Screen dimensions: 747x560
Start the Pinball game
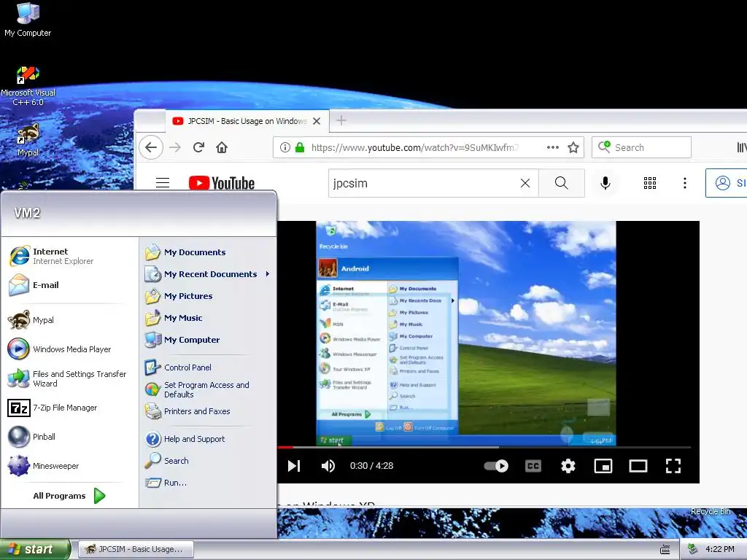coord(31,437)
